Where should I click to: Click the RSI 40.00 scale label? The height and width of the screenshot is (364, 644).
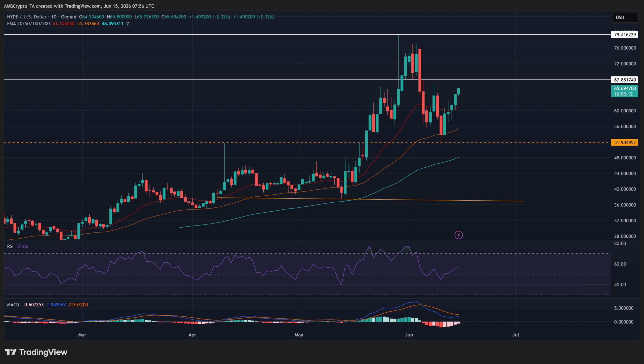tap(620, 285)
